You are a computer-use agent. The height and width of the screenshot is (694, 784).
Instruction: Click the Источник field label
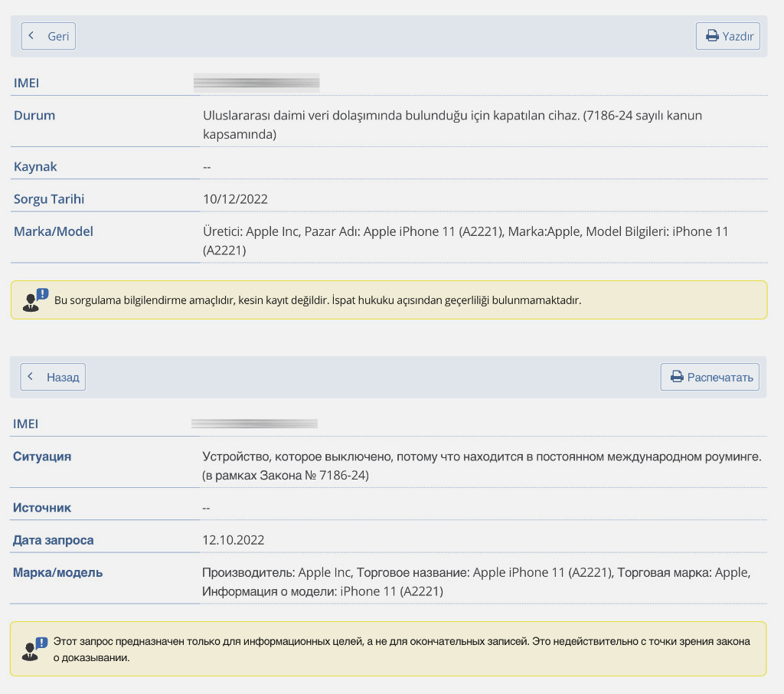click(42, 507)
